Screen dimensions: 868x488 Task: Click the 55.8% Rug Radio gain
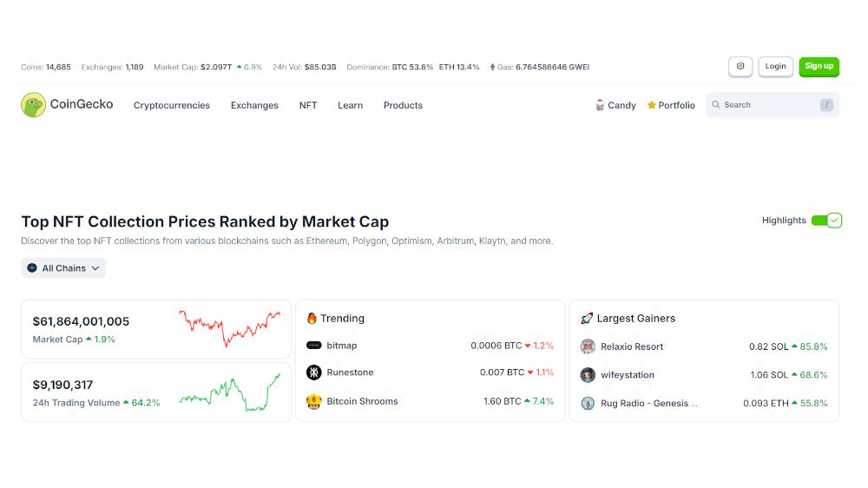point(809,403)
